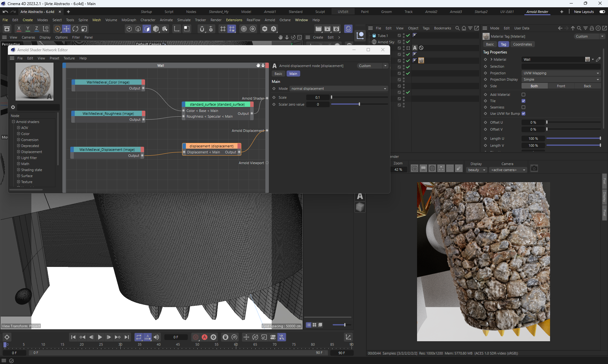608x364 pixels.
Task: Open the Projection UVW Mapping dropdown
Action: pyautogui.click(x=561, y=73)
